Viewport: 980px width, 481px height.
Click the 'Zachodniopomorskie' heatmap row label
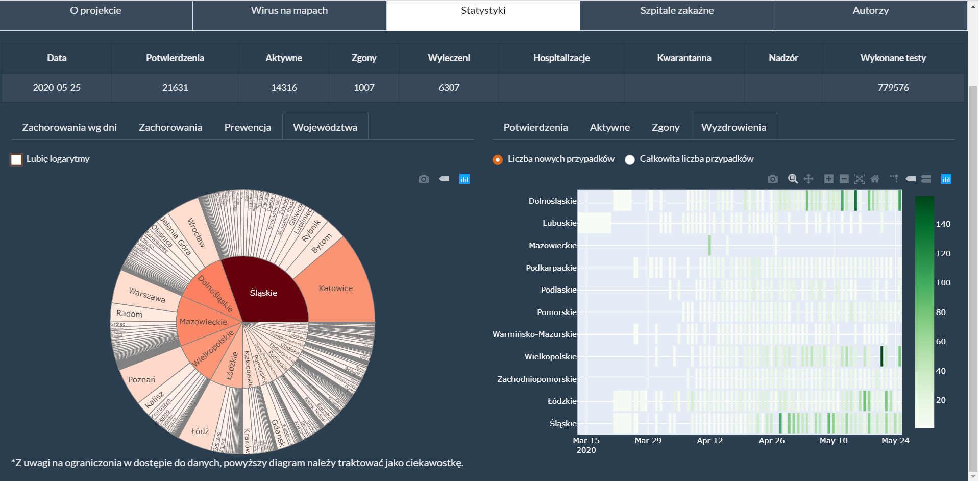coord(537,379)
